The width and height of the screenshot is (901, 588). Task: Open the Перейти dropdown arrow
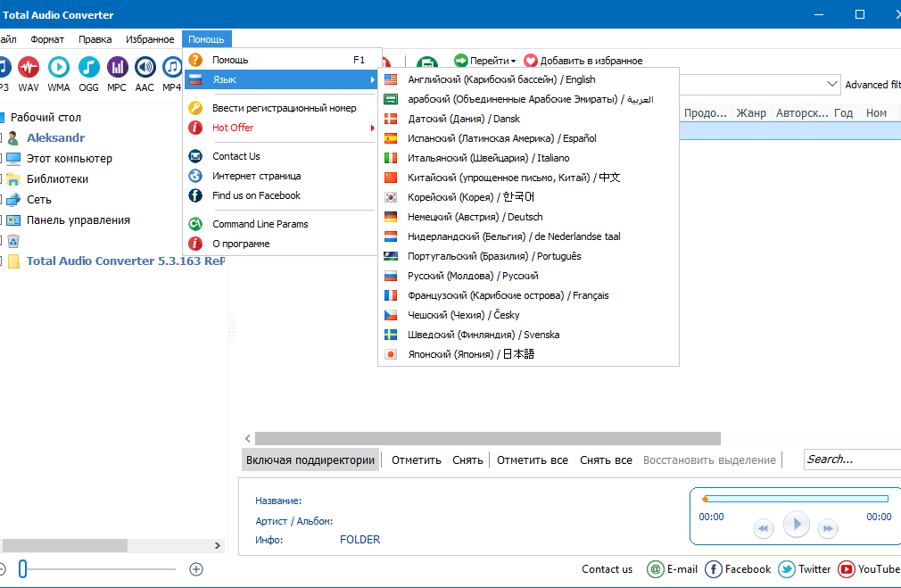pyautogui.click(x=513, y=61)
